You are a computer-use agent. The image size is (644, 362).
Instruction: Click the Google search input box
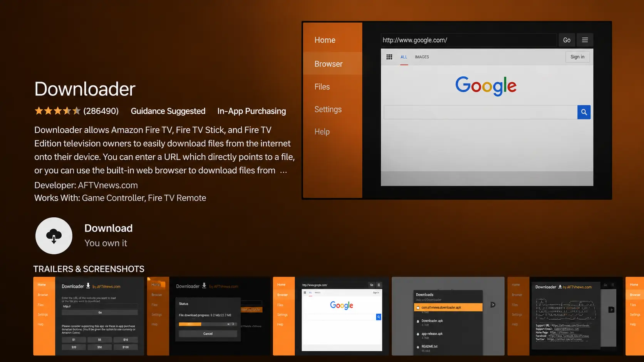pyautogui.click(x=480, y=112)
